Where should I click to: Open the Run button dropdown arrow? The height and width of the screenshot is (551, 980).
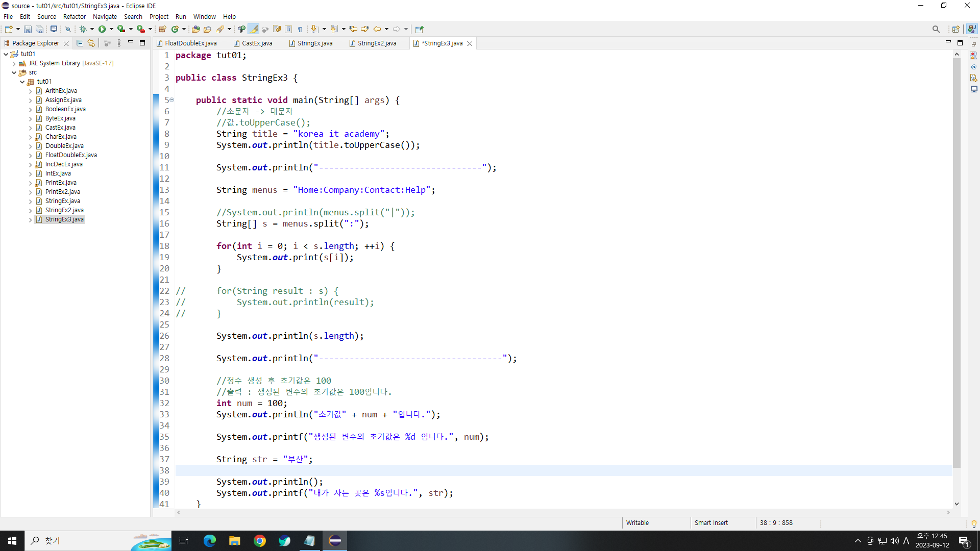pyautogui.click(x=111, y=30)
